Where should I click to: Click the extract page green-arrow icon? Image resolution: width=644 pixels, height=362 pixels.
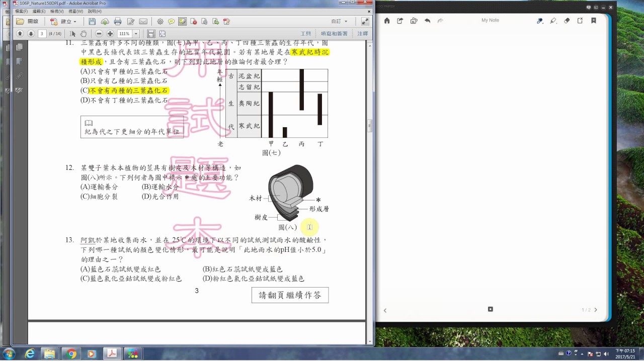(215, 22)
